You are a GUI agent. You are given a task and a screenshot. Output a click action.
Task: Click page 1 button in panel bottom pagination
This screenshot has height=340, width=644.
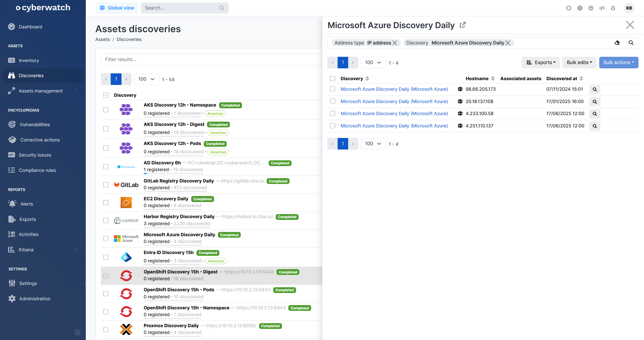[343, 144]
